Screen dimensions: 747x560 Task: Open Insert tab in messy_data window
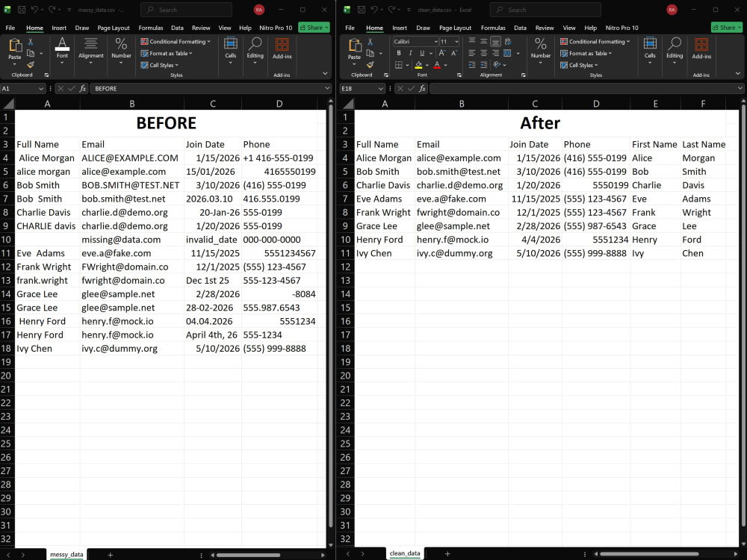[x=59, y=28]
